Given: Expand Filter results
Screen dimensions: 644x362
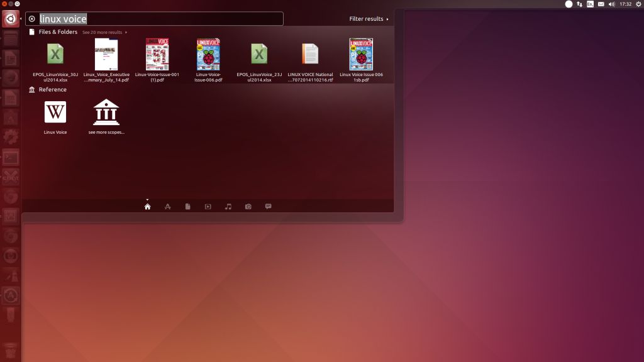Looking at the screenshot, I should tap(369, 19).
